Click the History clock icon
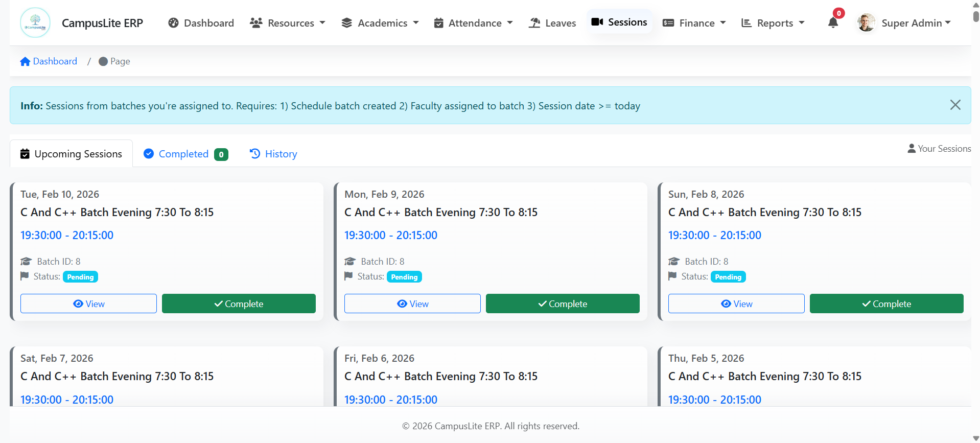Viewport: 980px width, 443px height. point(255,154)
